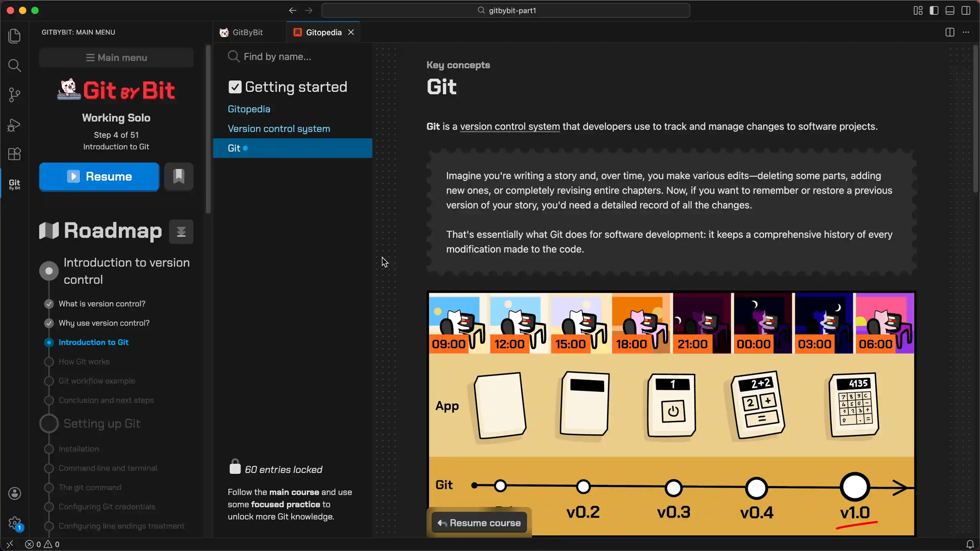Toggle the bottom panel layout icon
Screen dimensions: 980x551
pos(950,10)
